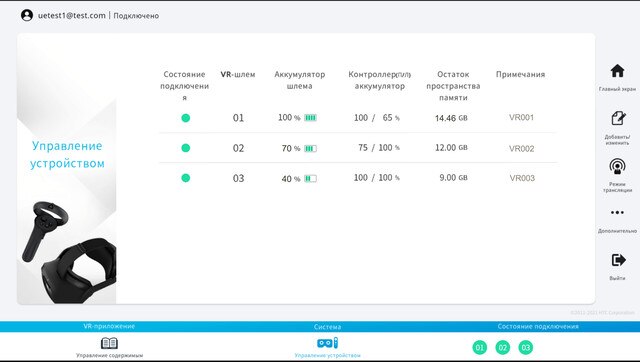This screenshot has height=362, width=640.
Task: Select connection status badge 03
Action: click(526, 347)
